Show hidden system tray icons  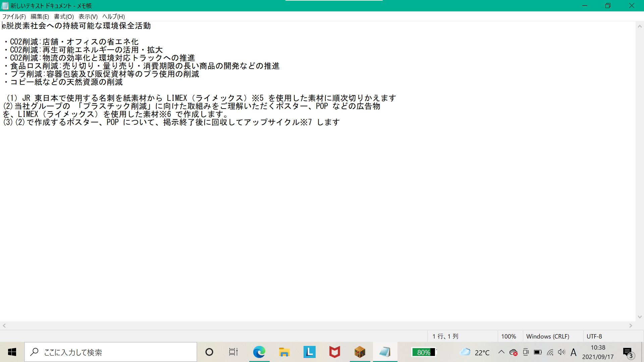pos(501,352)
